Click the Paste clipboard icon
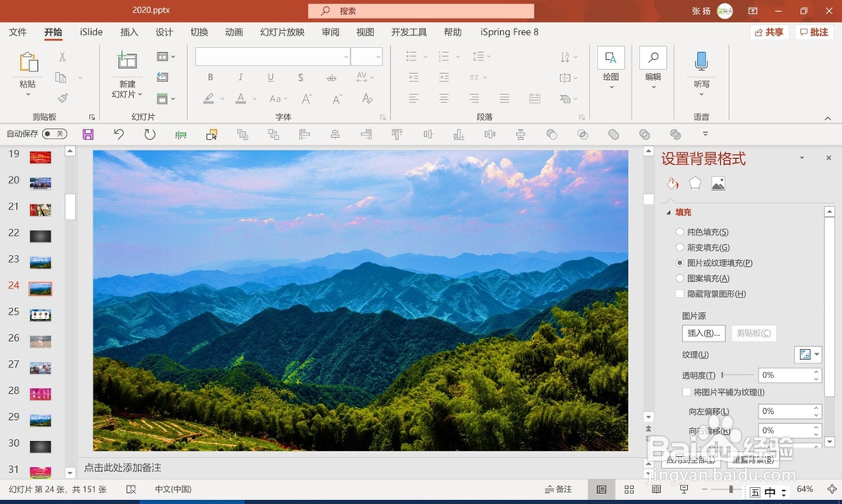This screenshot has height=504, width=842. click(x=28, y=62)
